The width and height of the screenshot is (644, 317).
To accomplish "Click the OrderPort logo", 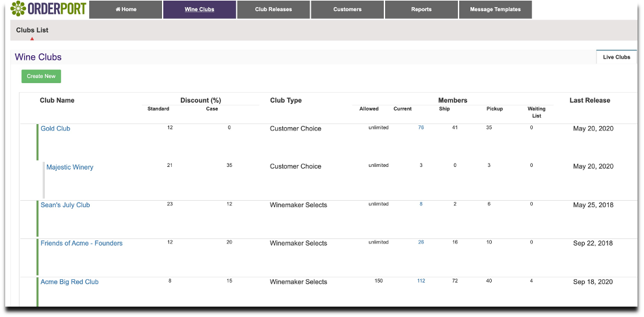I will point(49,8).
